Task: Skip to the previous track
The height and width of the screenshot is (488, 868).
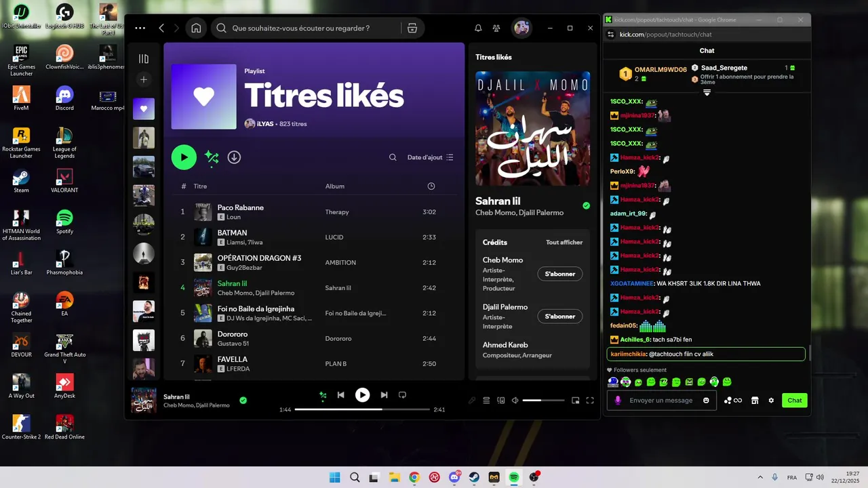Action: tap(341, 395)
